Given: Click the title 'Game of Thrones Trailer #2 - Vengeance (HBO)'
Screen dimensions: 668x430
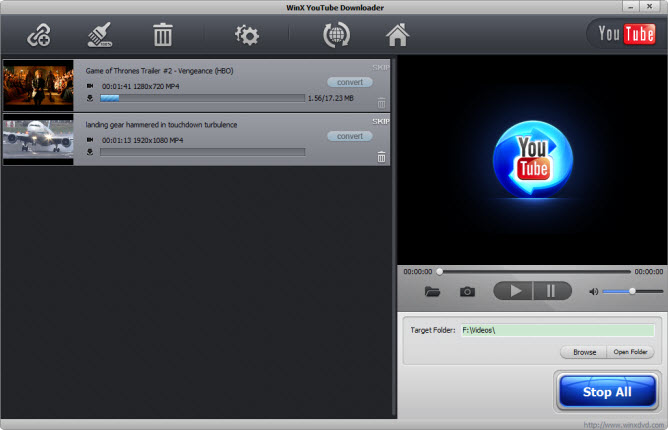Looking at the screenshot, I should (x=159, y=71).
